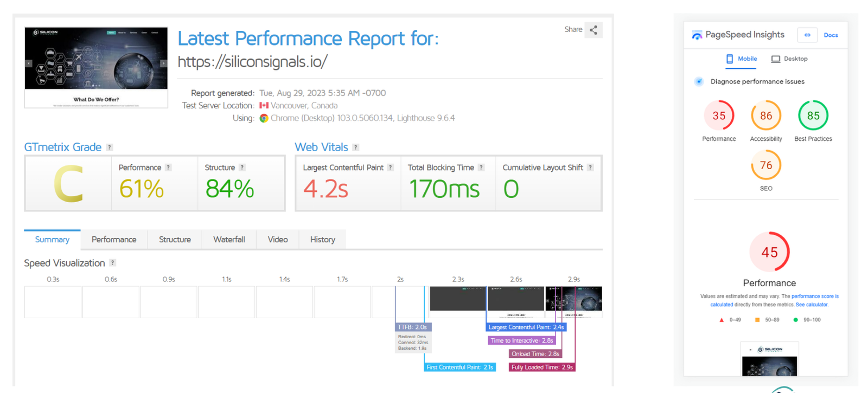Select the Structure tab
Image resolution: width=868 pixels, height=393 pixels.
175,240
